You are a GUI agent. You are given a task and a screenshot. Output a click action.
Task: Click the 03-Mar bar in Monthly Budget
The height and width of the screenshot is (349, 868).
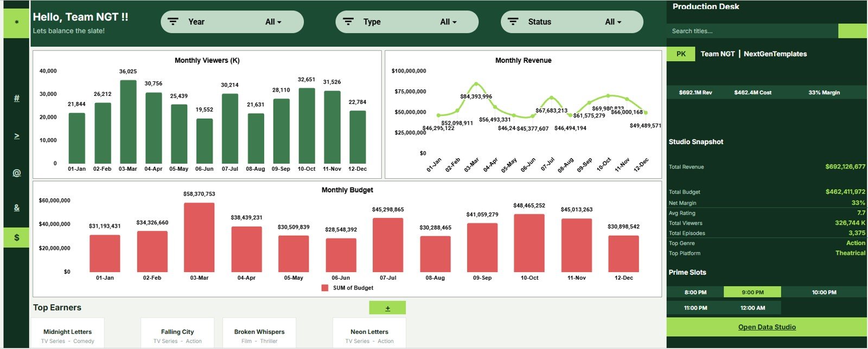199,237
